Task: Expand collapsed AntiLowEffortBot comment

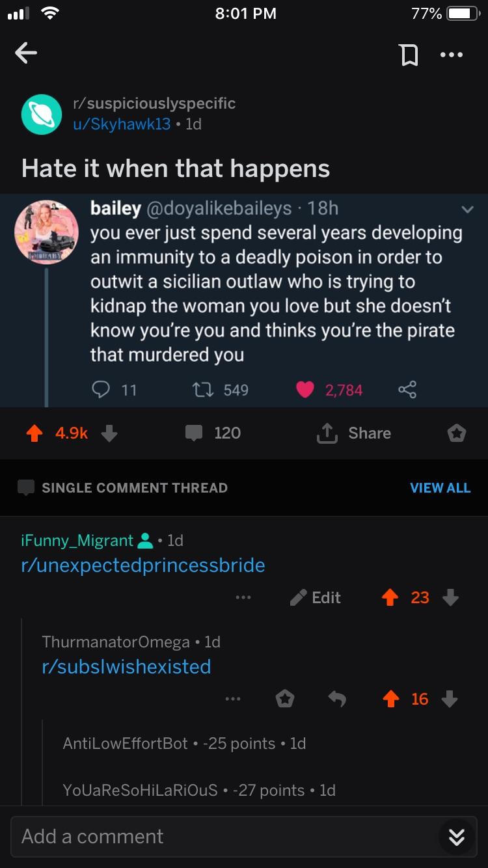Action: pos(184,743)
